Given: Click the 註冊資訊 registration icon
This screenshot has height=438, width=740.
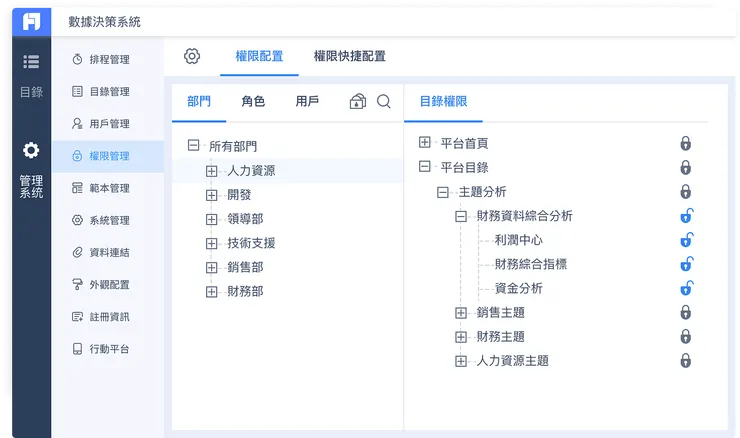Looking at the screenshot, I should click(77, 317).
